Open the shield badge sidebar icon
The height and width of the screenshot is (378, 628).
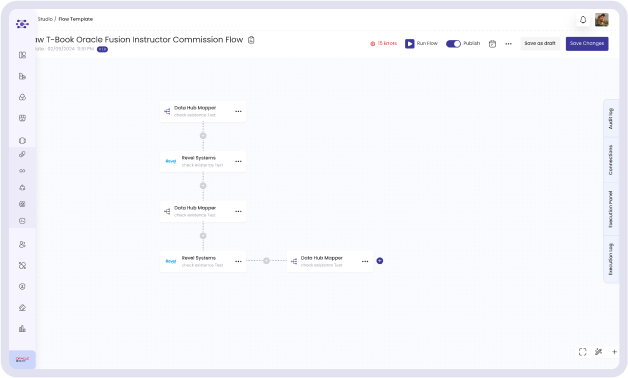[x=22, y=118]
